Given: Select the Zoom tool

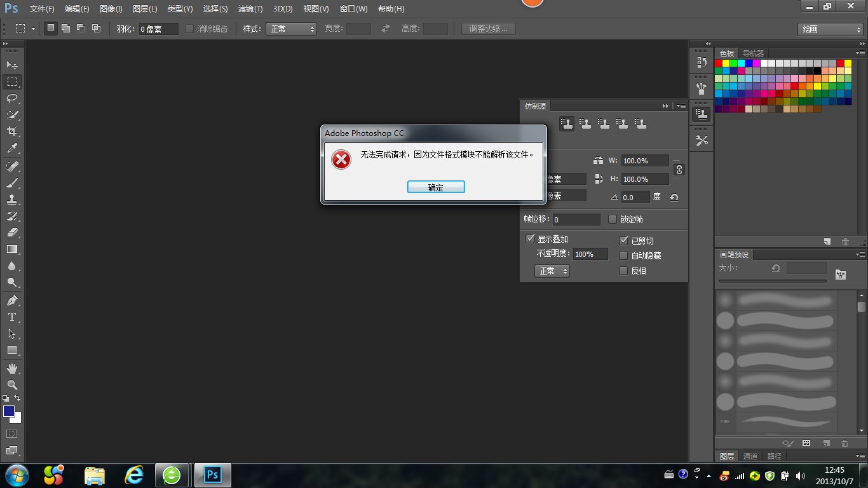Looking at the screenshot, I should pos(12,385).
